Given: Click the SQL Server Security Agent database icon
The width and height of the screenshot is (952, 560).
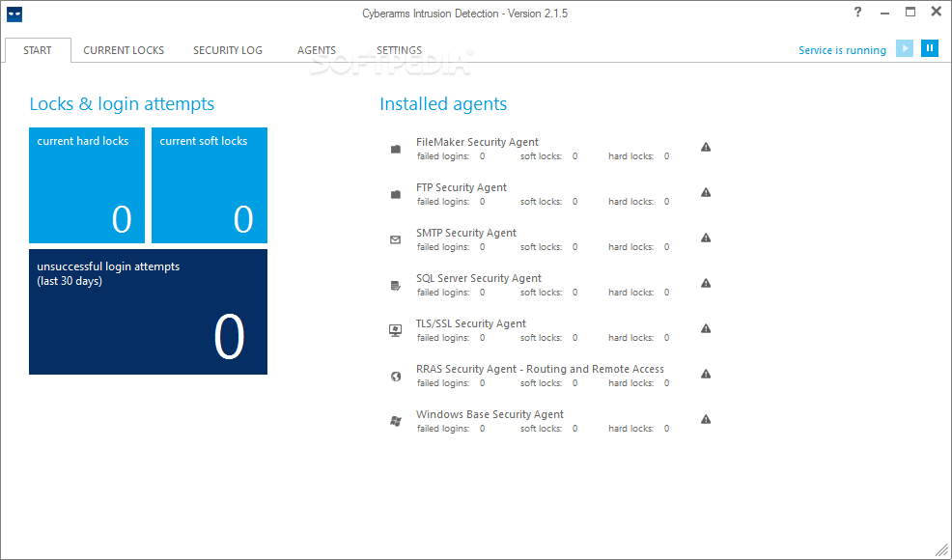Looking at the screenshot, I should coord(395,286).
